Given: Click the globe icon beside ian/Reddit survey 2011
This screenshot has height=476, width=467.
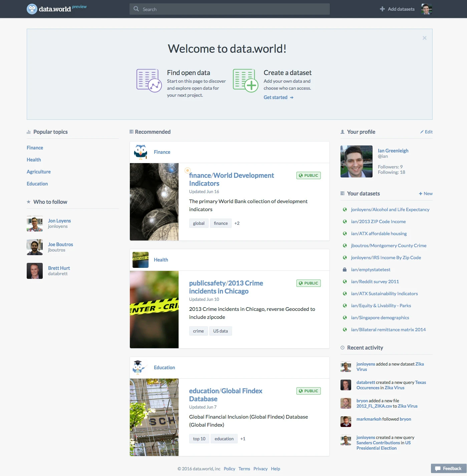Looking at the screenshot, I should [x=344, y=282].
